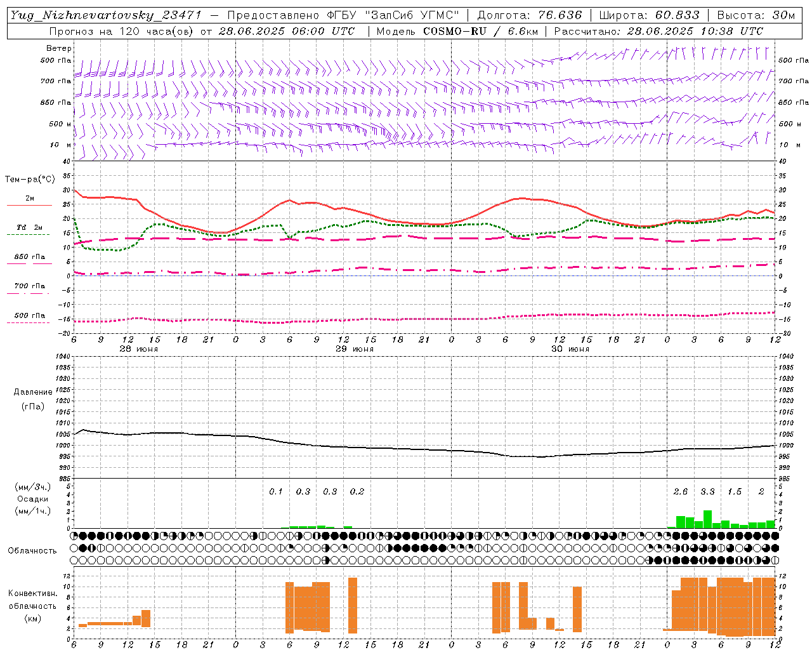Click the Высота: 30м header value
This screenshot has width=812, height=650.
(756, 15)
